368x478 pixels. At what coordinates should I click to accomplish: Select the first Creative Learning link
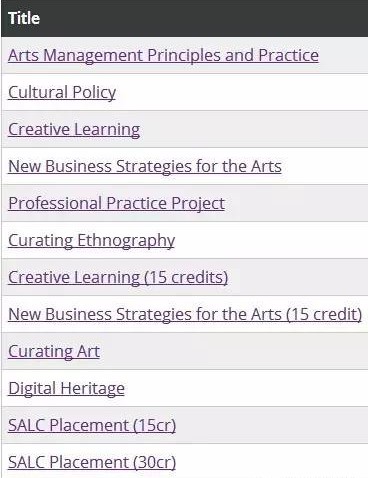pyautogui.click(x=74, y=129)
